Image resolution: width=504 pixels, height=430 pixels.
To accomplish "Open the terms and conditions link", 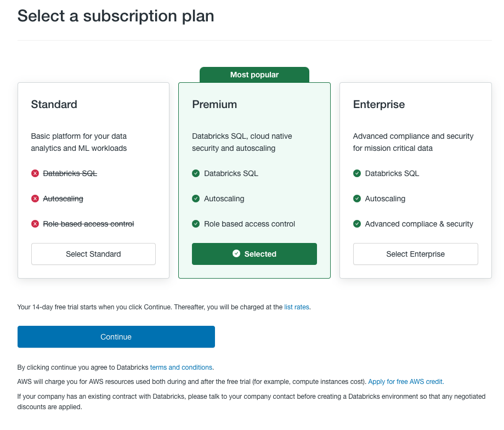I will (x=181, y=367).
